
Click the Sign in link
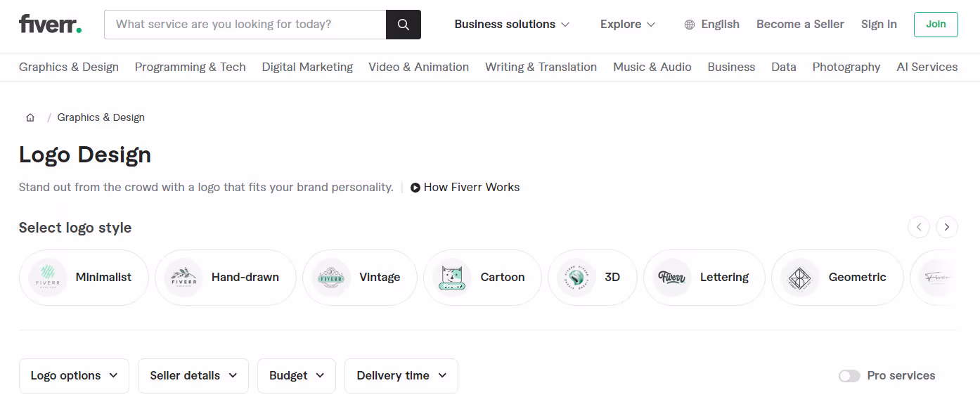point(879,25)
